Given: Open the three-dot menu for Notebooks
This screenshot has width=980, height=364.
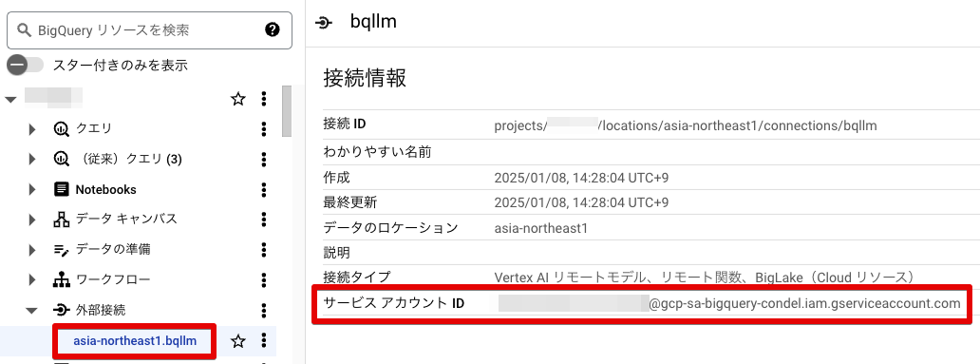Looking at the screenshot, I should pos(264,189).
